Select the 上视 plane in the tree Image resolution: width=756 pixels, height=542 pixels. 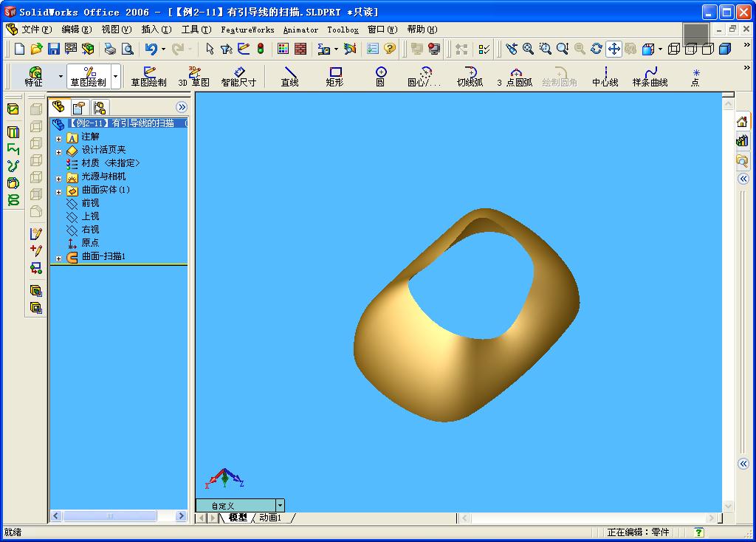pos(90,216)
